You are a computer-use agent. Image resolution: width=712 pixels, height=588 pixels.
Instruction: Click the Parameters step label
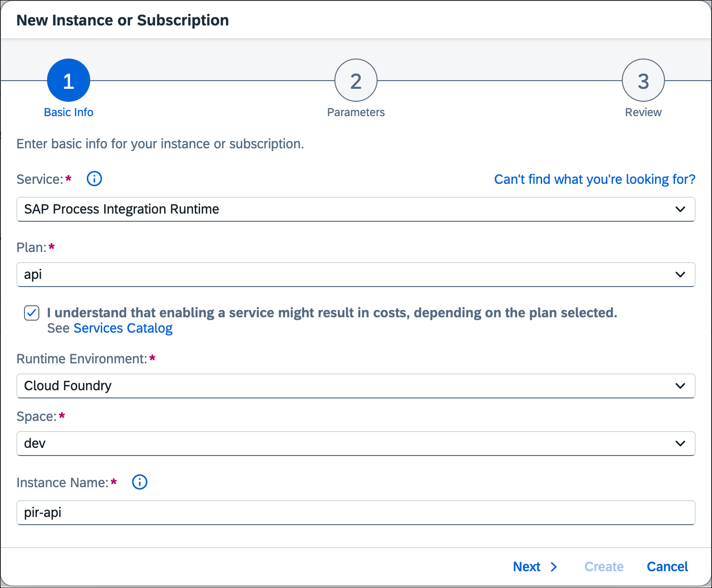pos(356,112)
